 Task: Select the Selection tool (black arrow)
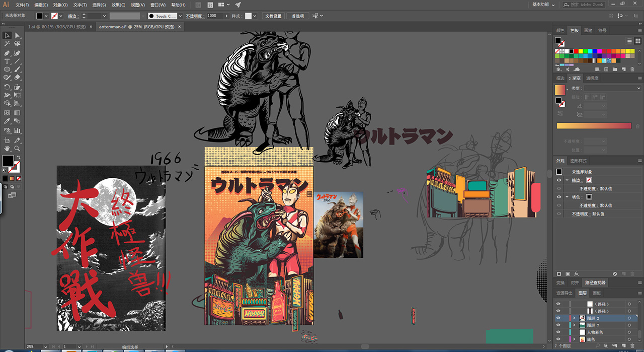point(7,35)
